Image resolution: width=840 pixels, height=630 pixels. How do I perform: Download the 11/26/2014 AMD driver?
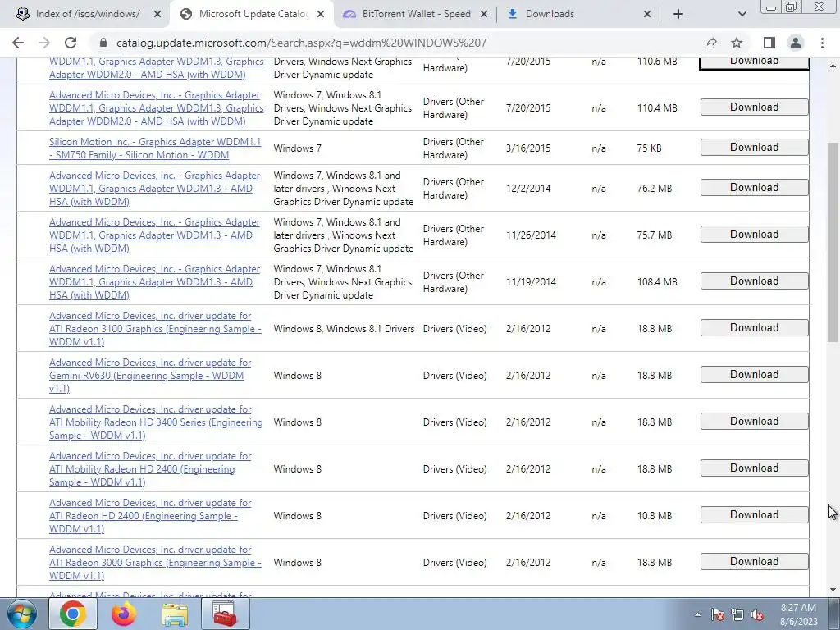(755, 234)
